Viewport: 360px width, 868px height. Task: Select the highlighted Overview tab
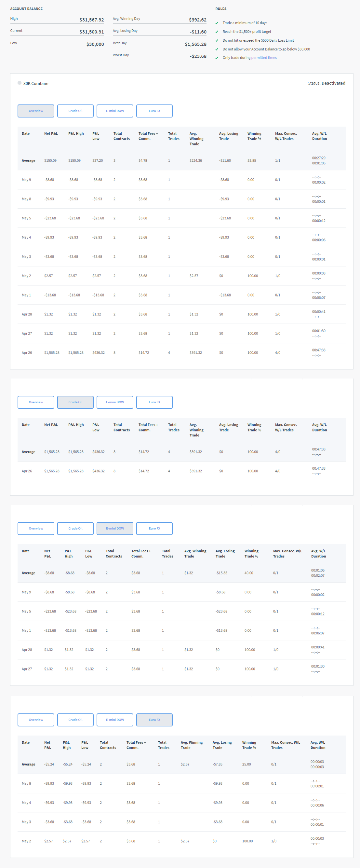pos(36,111)
